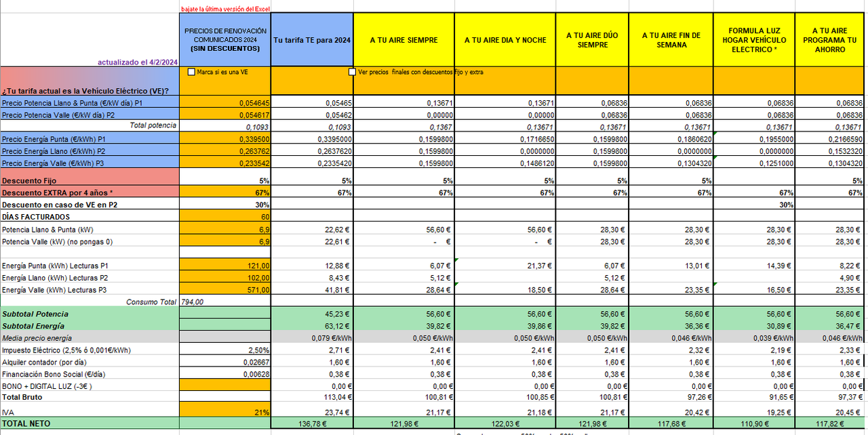The height and width of the screenshot is (435, 868).
Task: Click the Subtotal Potencia value 45,23 €
Action: 312,314
